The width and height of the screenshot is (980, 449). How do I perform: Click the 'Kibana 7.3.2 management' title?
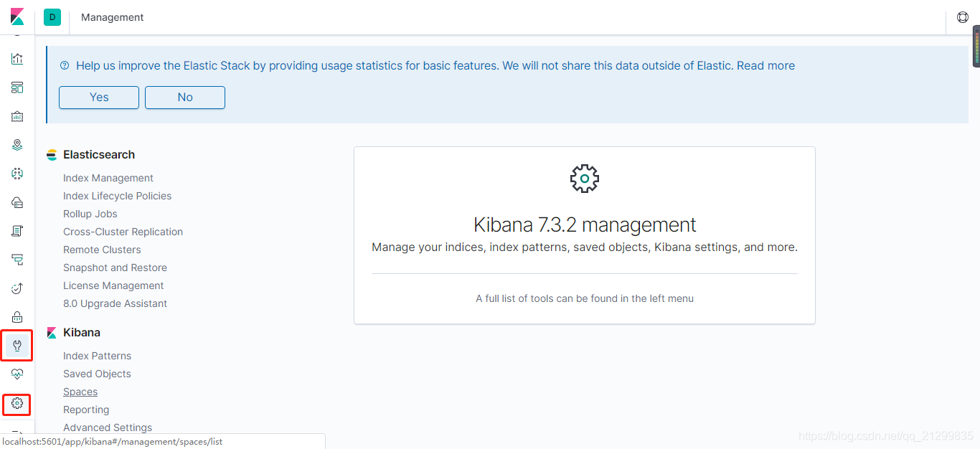click(x=585, y=225)
